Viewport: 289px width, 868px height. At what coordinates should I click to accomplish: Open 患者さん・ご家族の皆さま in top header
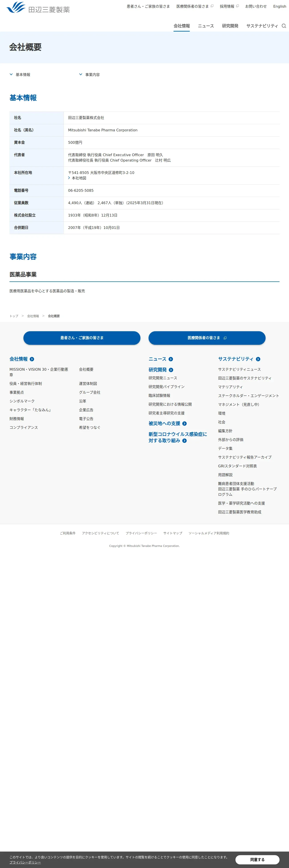(148, 6)
